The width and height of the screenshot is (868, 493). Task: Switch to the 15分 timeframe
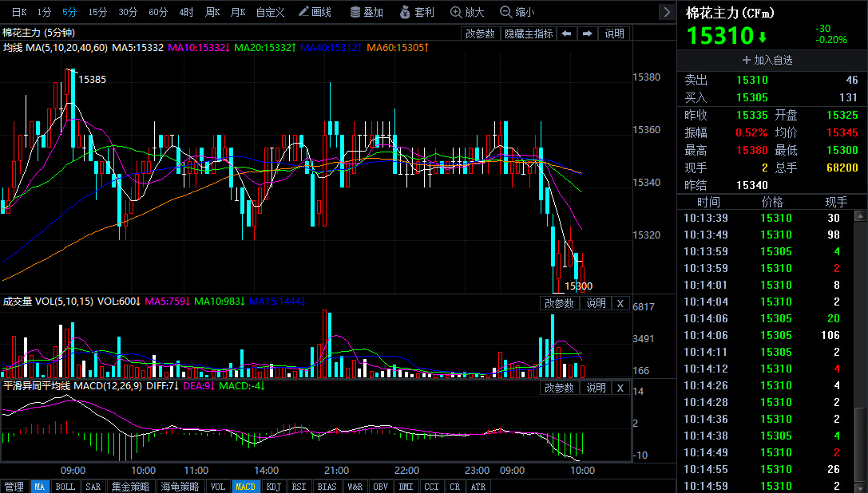click(x=97, y=12)
